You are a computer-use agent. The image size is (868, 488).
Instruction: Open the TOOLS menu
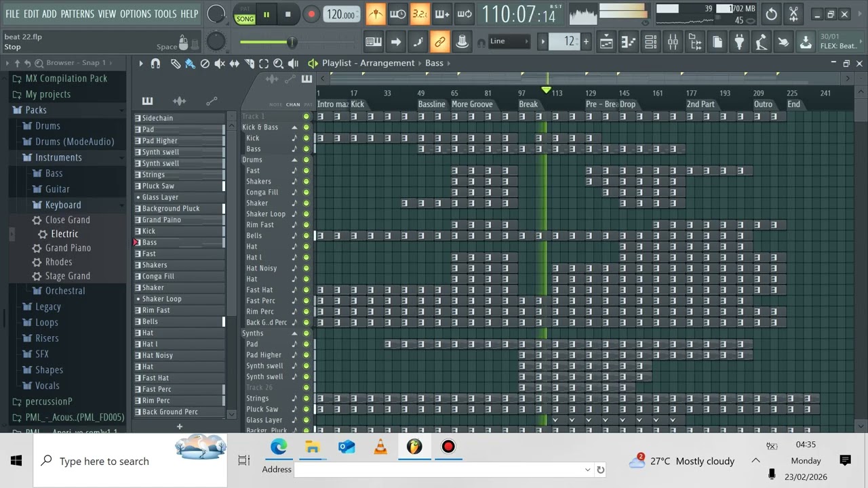165,14
